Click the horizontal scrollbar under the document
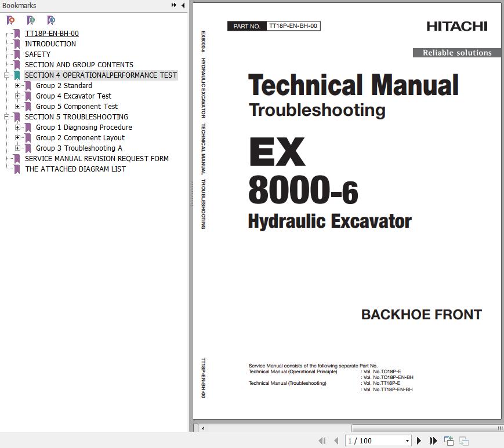 coord(348,428)
